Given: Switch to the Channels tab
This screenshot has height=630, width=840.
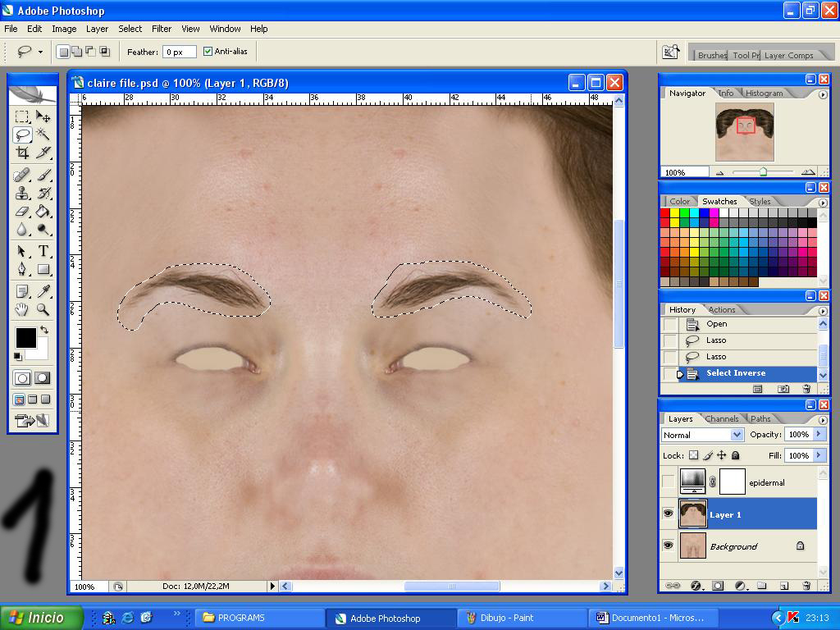Looking at the screenshot, I should pos(722,418).
